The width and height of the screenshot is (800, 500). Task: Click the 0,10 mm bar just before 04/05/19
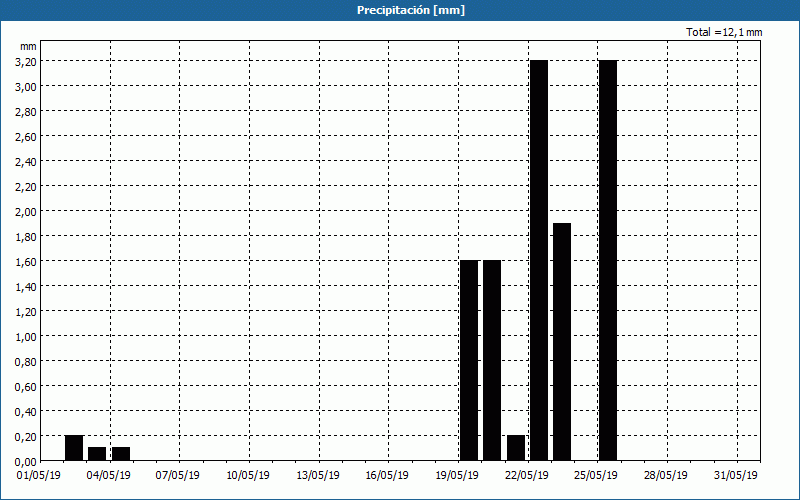97,454
